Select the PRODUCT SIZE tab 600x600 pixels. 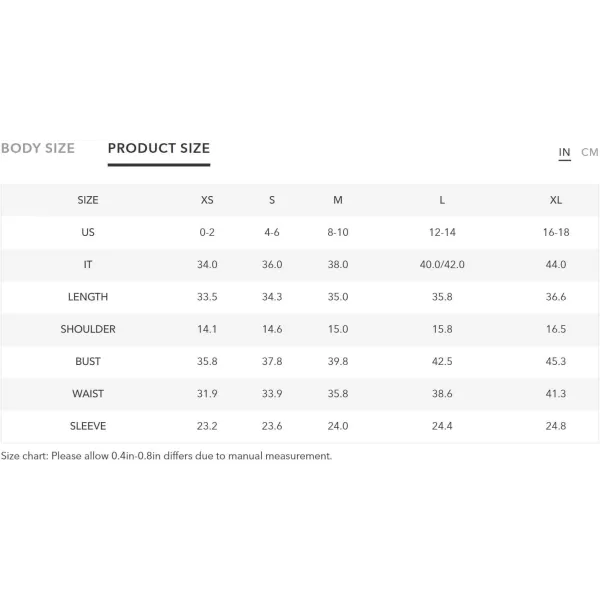[159, 148]
